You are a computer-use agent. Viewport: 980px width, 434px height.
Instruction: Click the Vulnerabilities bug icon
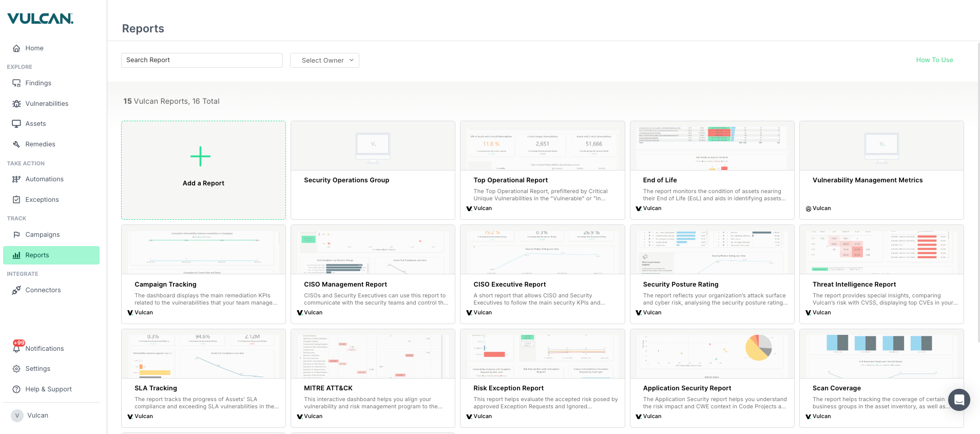pos(16,104)
